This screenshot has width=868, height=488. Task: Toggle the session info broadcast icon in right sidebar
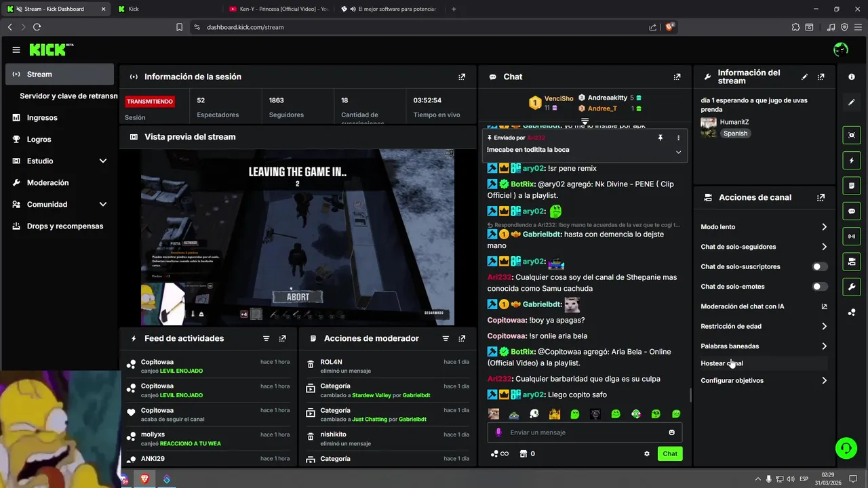click(852, 237)
